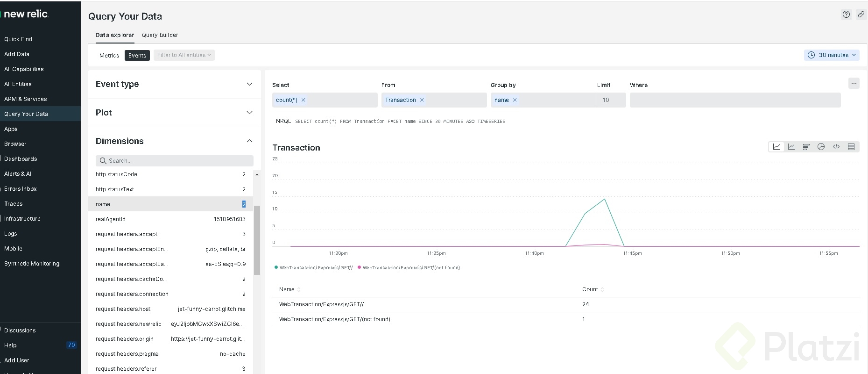The height and width of the screenshot is (374, 868).
Task: Select the pie chart view icon
Action: pyautogui.click(x=821, y=147)
